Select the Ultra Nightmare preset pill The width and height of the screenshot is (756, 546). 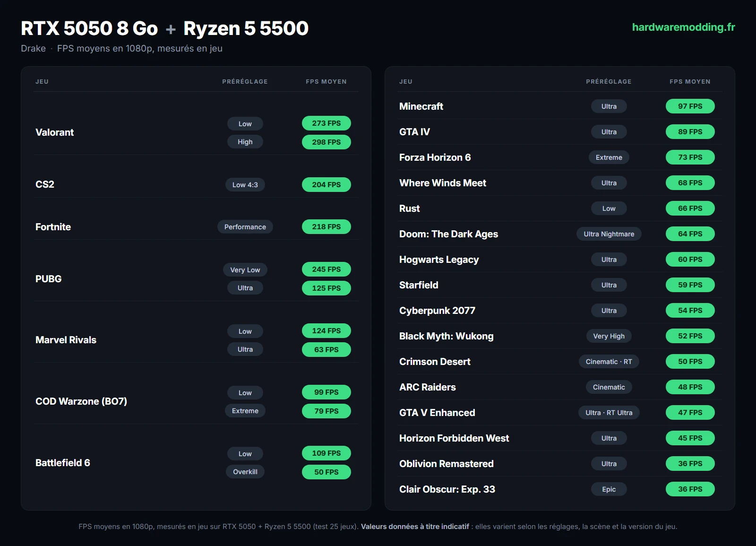click(609, 234)
